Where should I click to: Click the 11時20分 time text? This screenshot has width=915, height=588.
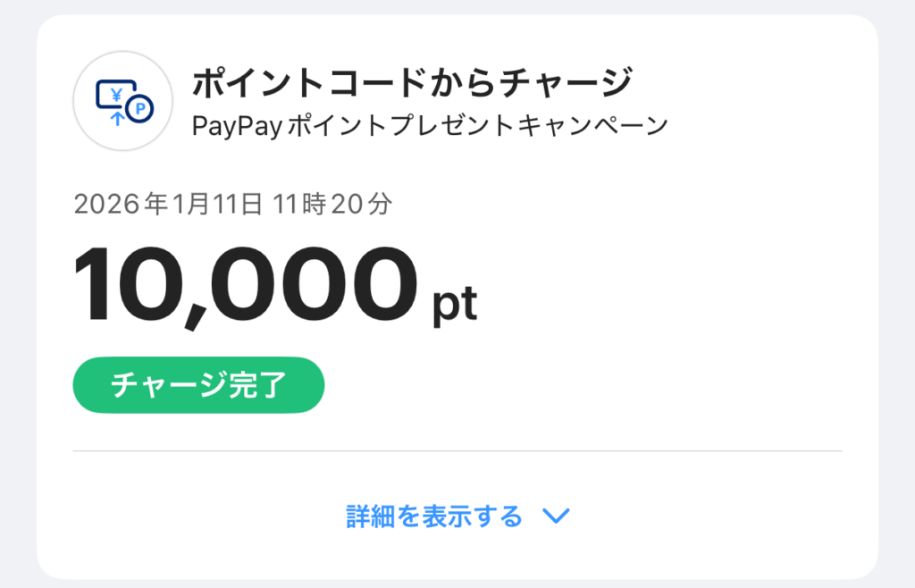(334, 205)
